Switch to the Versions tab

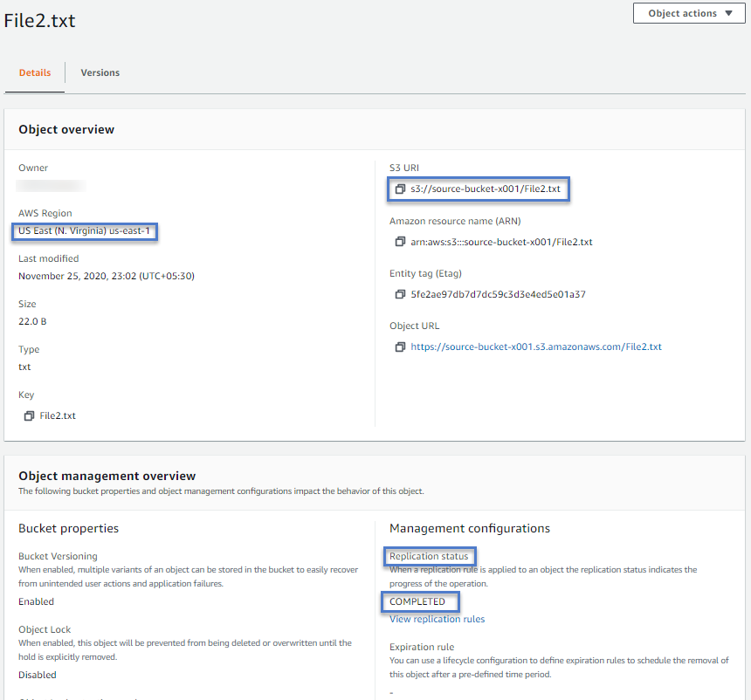point(100,72)
